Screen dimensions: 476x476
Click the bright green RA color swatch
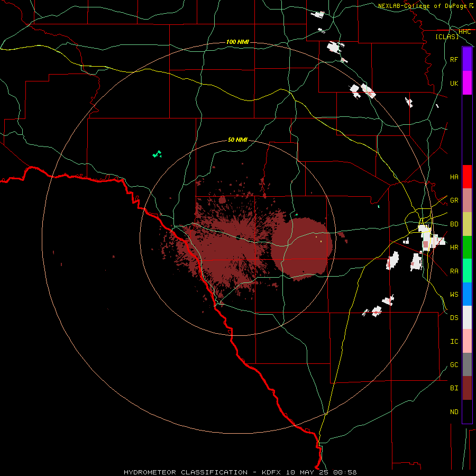pyautogui.click(x=467, y=271)
